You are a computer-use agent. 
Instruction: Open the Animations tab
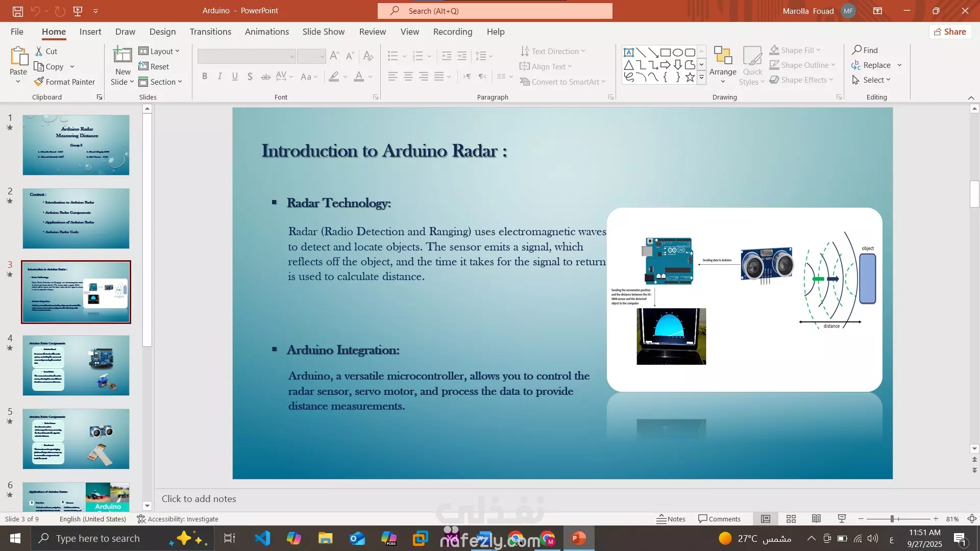(267, 32)
